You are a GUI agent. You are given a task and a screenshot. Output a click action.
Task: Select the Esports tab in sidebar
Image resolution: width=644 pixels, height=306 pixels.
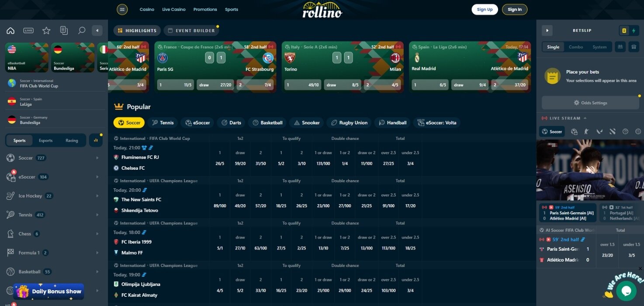(x=46, y=140)
